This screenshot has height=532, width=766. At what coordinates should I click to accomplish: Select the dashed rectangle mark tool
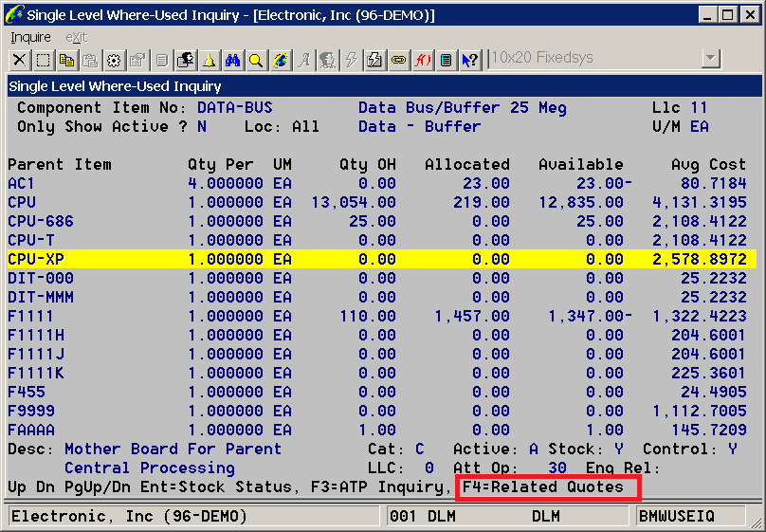coord(43,60)
